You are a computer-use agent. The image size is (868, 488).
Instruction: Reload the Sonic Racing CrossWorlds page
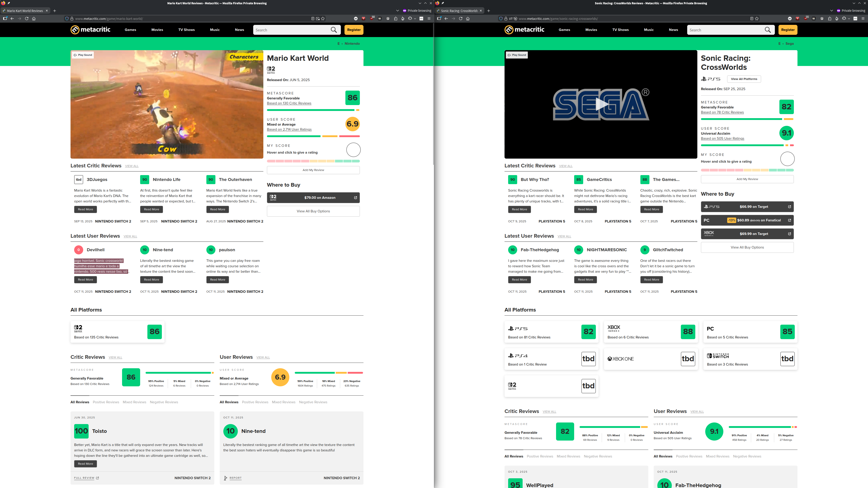[461, 19]
